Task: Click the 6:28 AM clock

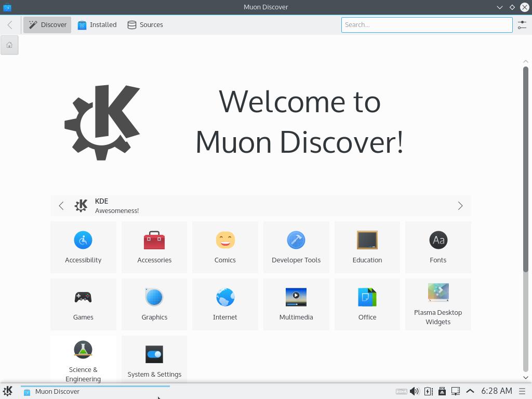Action: (x=497, y=391)
